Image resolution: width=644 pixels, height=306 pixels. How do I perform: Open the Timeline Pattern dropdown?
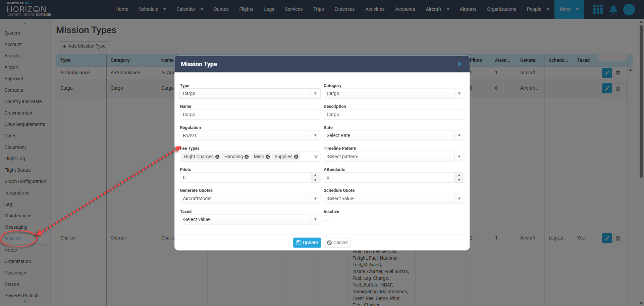(459, 157)
